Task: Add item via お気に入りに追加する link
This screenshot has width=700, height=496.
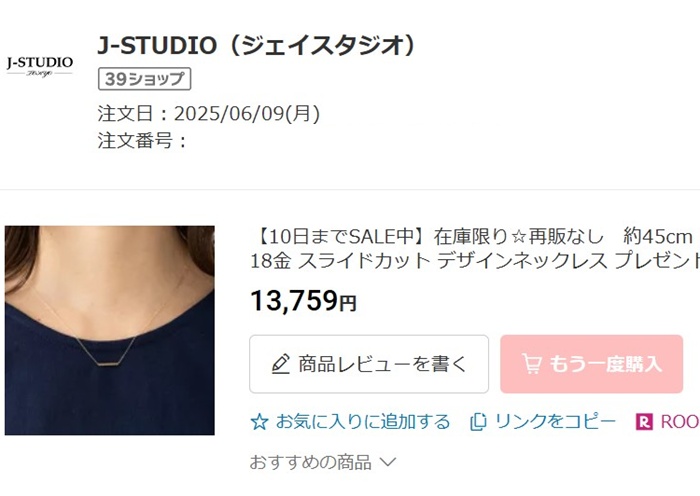Action: tap(363, 422)
